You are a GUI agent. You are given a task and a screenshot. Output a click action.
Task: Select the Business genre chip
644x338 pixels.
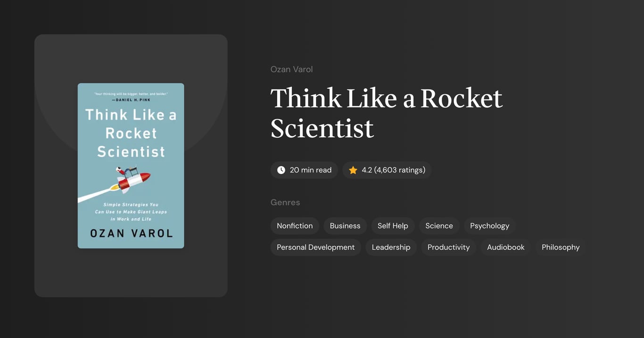[345, 225]
